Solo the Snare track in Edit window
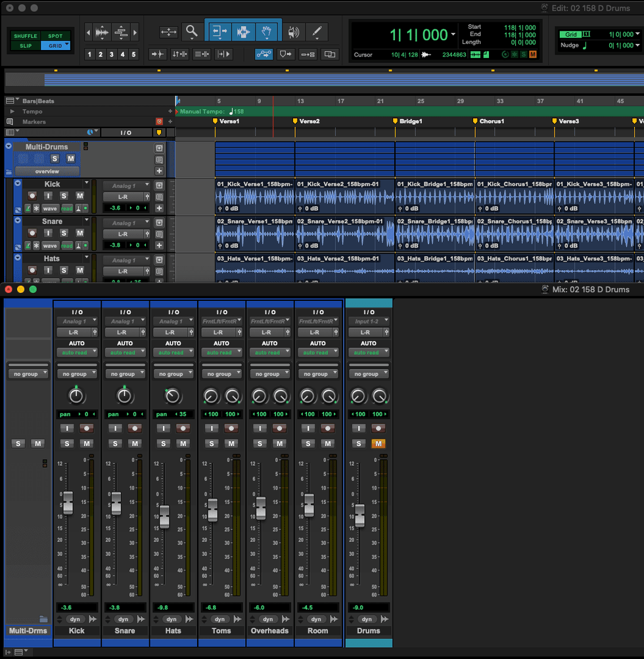 click(64, 233)
